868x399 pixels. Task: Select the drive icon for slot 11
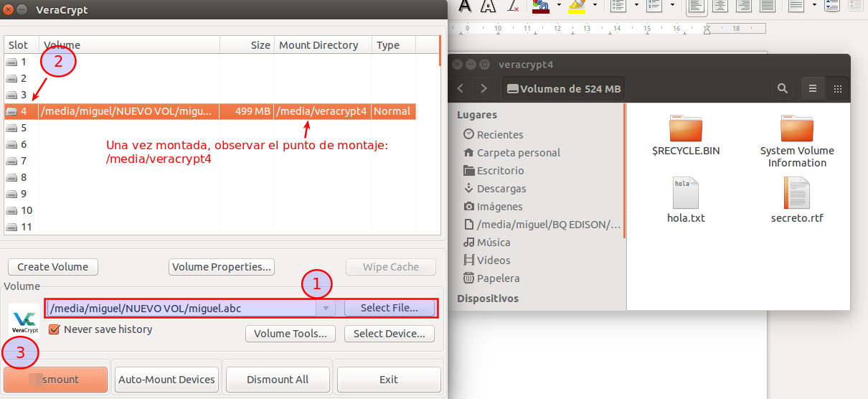(12, 227)
